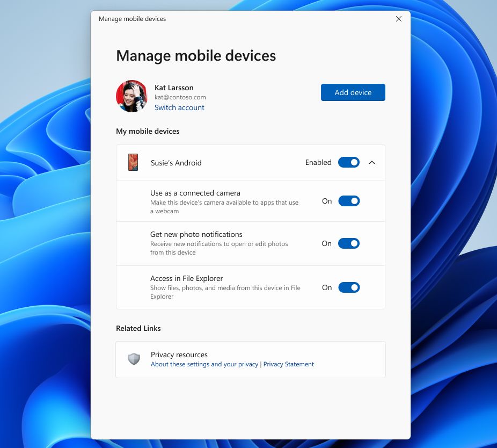Image resolution: width=497 pixels, height=448 pixels.
Task: Turn off Use as a connected camera
Action: 349,201
